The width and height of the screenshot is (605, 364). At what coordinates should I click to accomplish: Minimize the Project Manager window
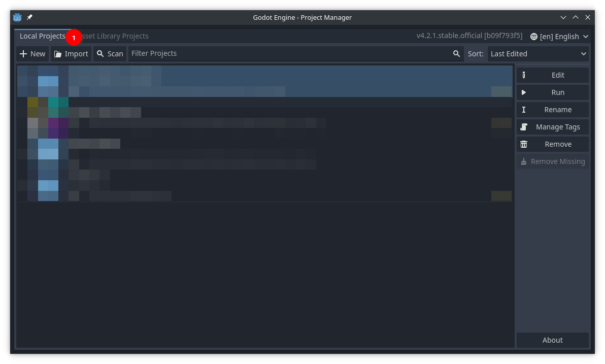pos(563,17)
